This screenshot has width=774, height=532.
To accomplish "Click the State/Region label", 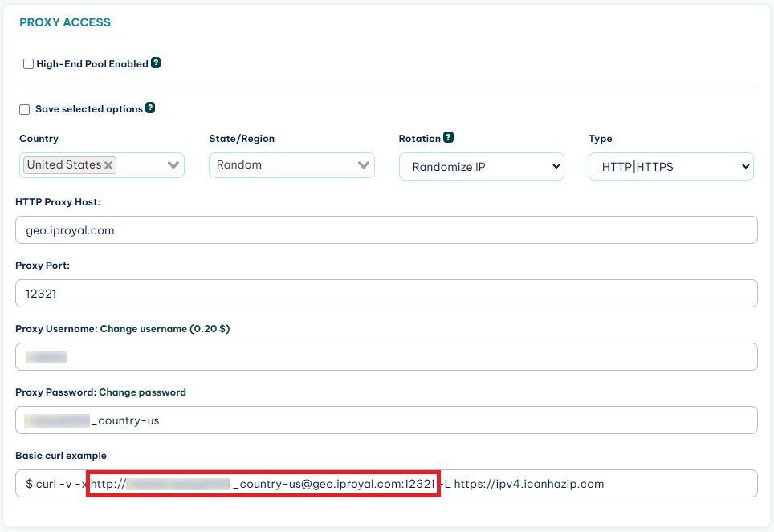I will coord(242,139).
